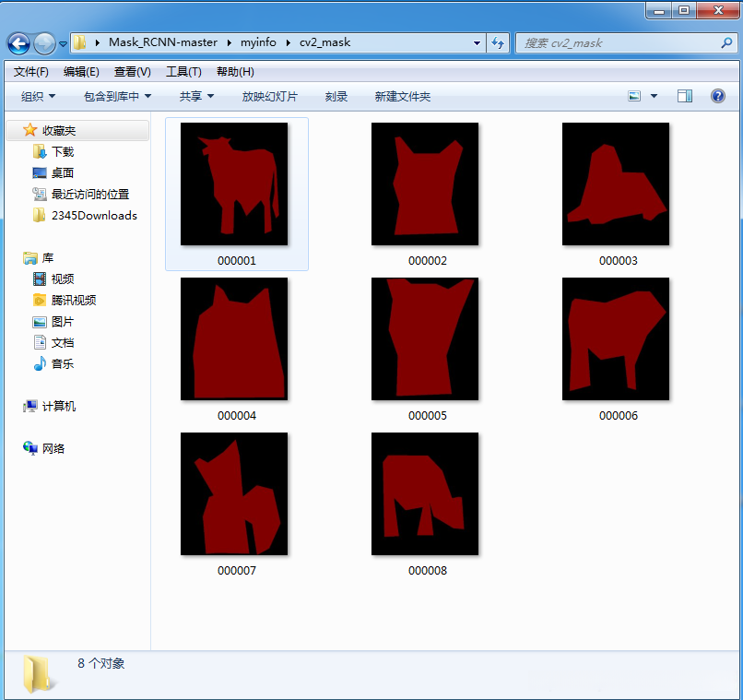Click the search magnifier icon
Image resolution: width=743 pixels, height=700 pixels.
[x=726, y=43]
